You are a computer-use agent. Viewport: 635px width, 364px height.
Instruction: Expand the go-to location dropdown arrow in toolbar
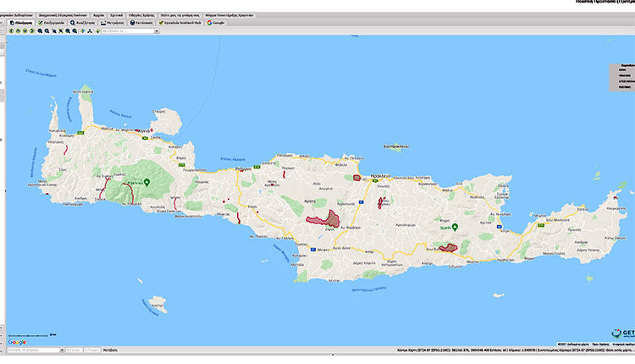pos(157,30)
